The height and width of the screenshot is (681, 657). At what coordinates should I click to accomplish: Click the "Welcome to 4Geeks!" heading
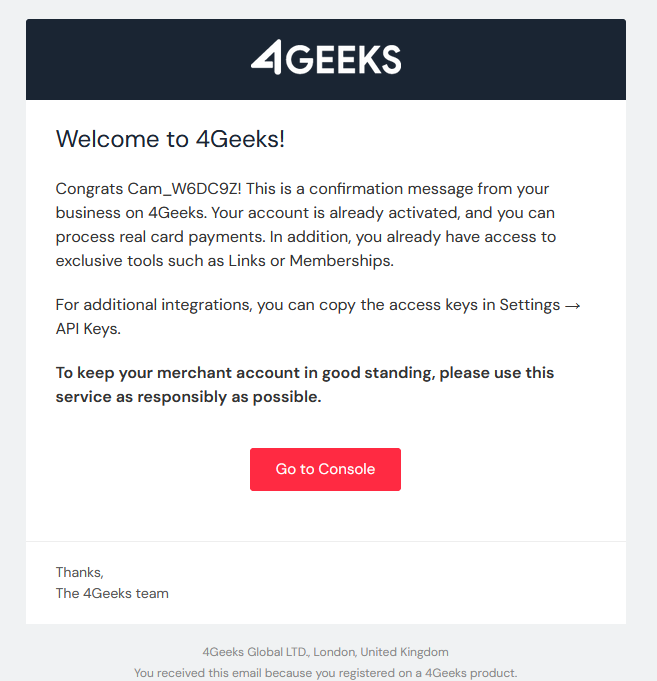(x=170, y=139)
